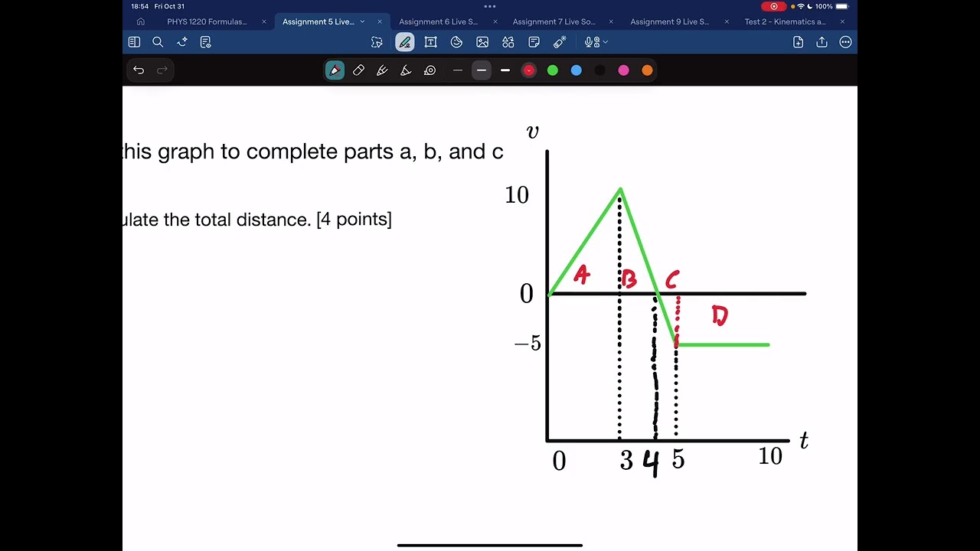Pick the black pen color
The width and height of the screenshot is (980, 551).
point(600,70)
